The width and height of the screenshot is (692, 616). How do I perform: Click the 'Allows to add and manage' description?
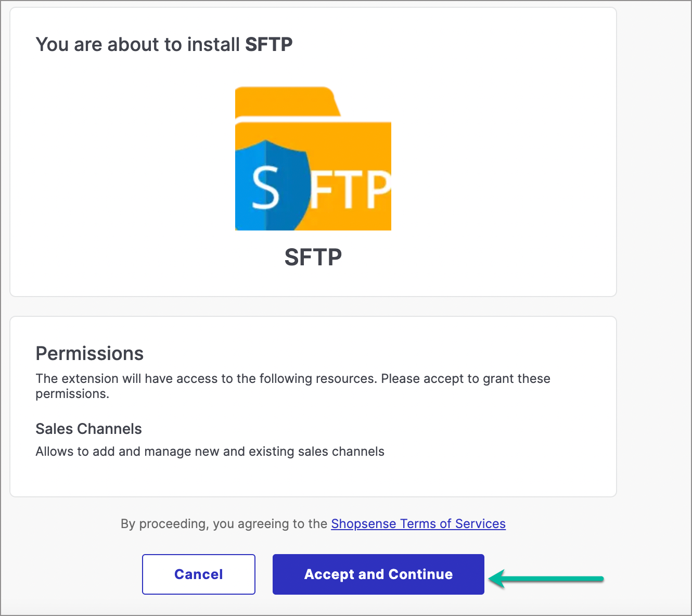[x=210, y=451]
